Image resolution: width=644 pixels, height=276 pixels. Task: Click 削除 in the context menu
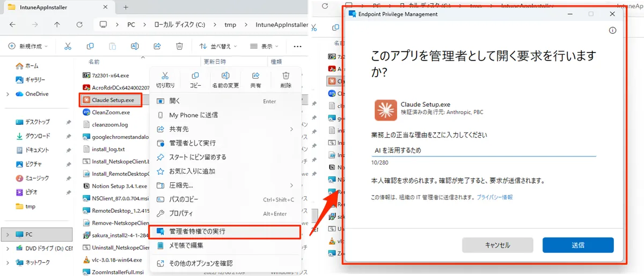(286, 80)
